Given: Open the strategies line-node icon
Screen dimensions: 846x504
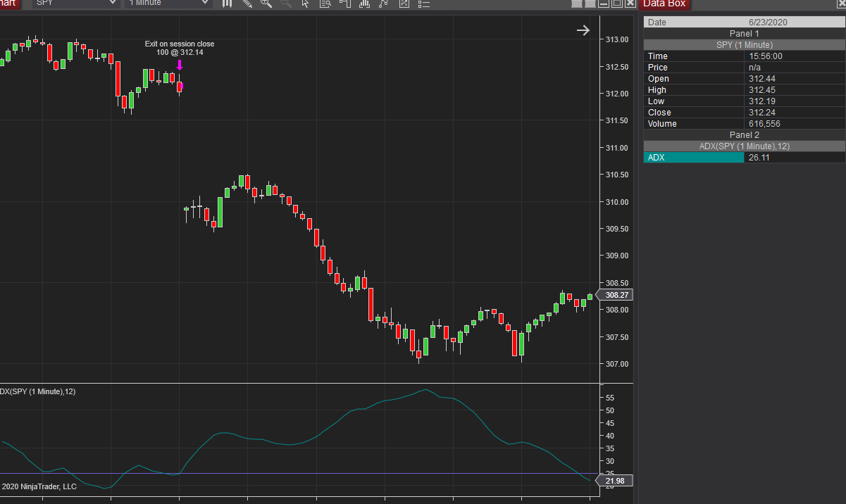Looking at the screenshot, I should tap(384, 4).
